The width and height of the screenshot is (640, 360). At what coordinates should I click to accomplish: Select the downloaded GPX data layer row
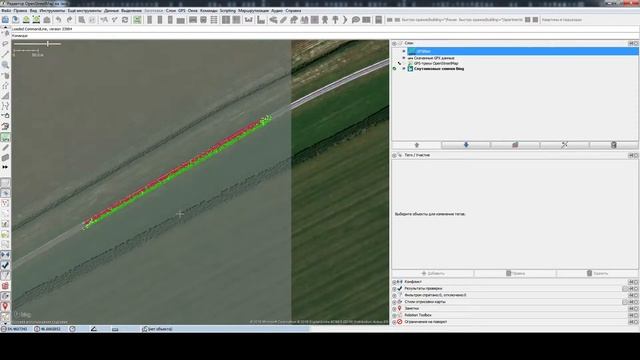434,58
